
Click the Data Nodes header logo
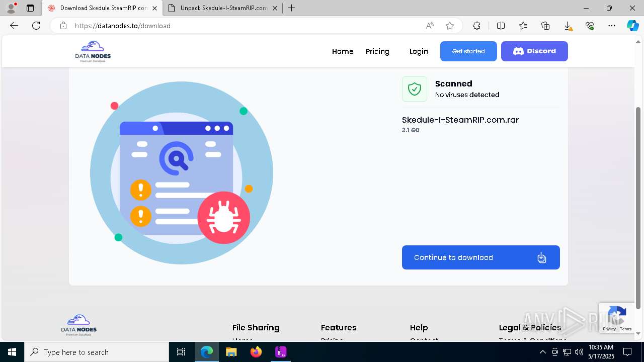pyautogui.click(x=93, y=51)
